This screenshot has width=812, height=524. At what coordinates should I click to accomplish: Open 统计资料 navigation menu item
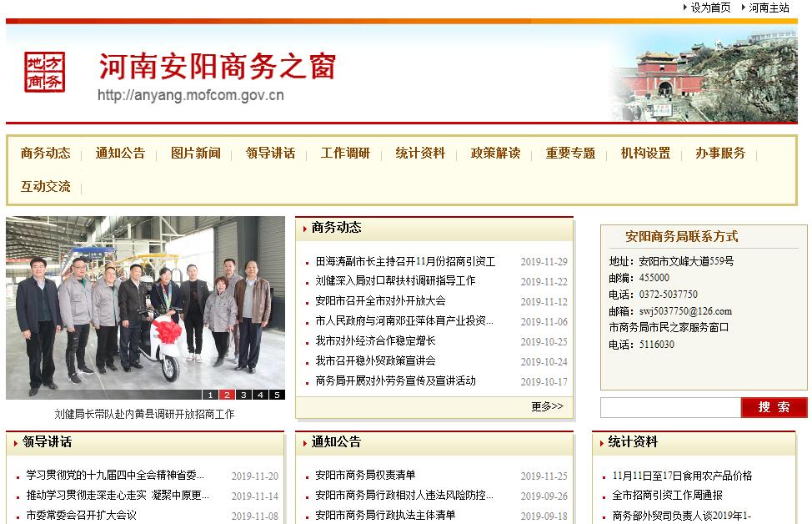(420, 154)
